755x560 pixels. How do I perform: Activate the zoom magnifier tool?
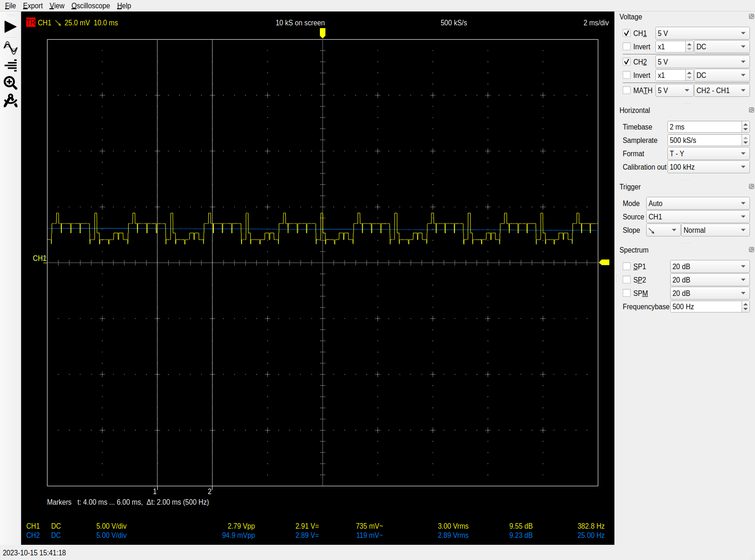coord(10,83)
